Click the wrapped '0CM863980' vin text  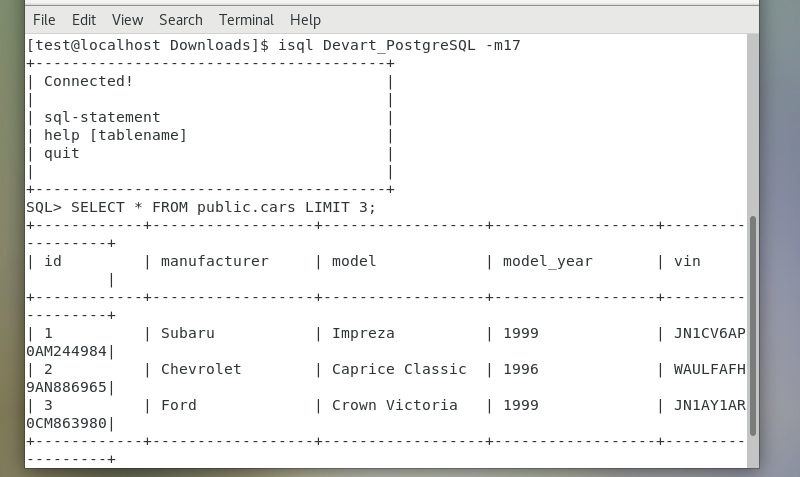pyautogui.click(x=66, y=423)
